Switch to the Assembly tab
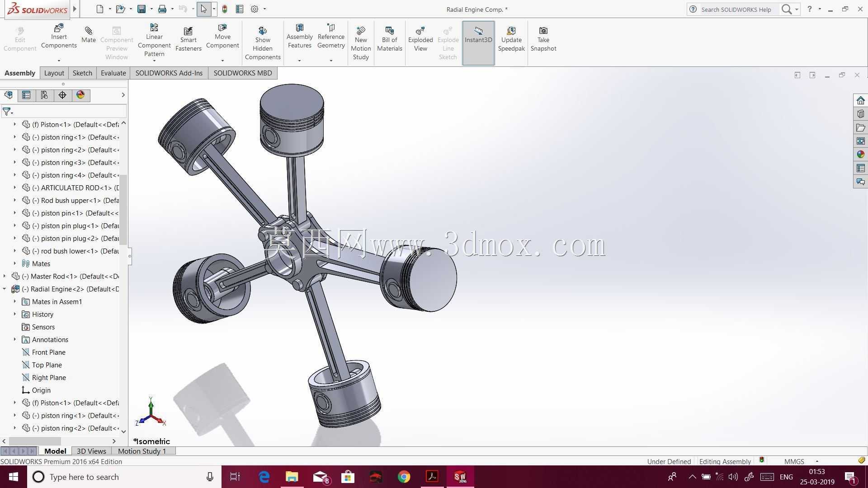Image resolution: width=868 pixels, height=488 pixels. point(20,73)
